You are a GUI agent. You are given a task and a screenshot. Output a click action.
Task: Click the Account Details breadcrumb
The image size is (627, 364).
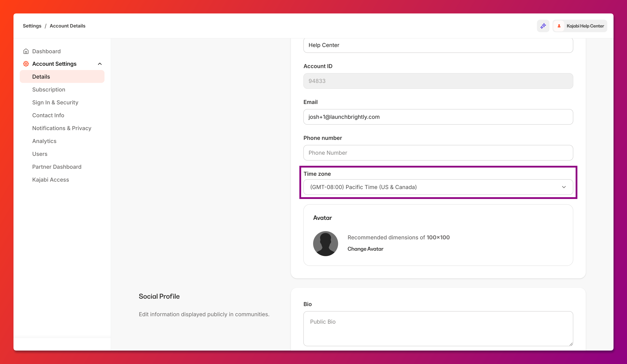[x=67, y=26]
